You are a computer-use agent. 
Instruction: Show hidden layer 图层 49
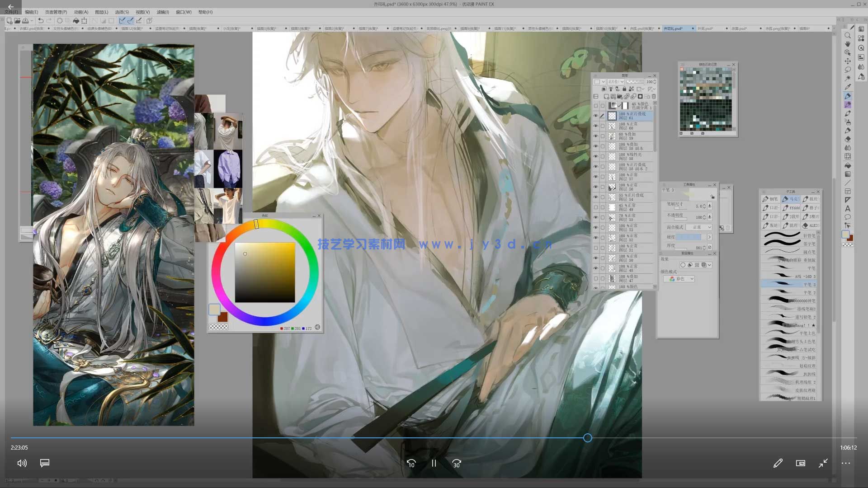(x=595, y=207)
